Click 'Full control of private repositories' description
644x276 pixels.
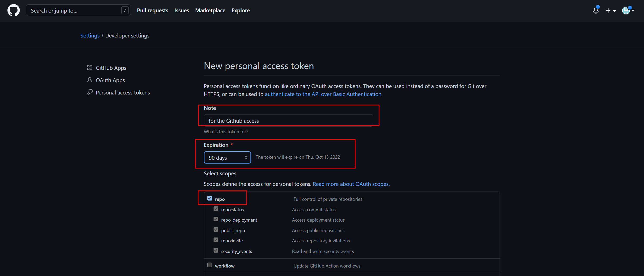point(328,199)
